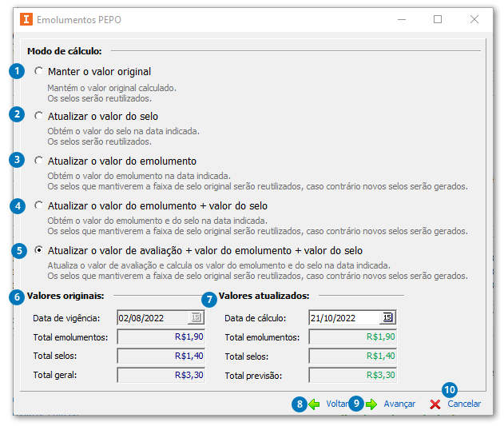Screen dimensions: 504x426
Task: Minimize the Emolumentos PEPO window
Action: (402, 20)
